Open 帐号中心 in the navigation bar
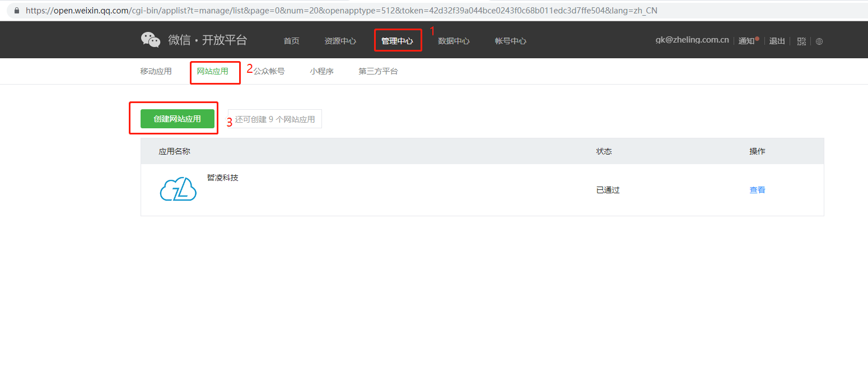Screen dimensions: 868x372 click(x=510, y=41)
